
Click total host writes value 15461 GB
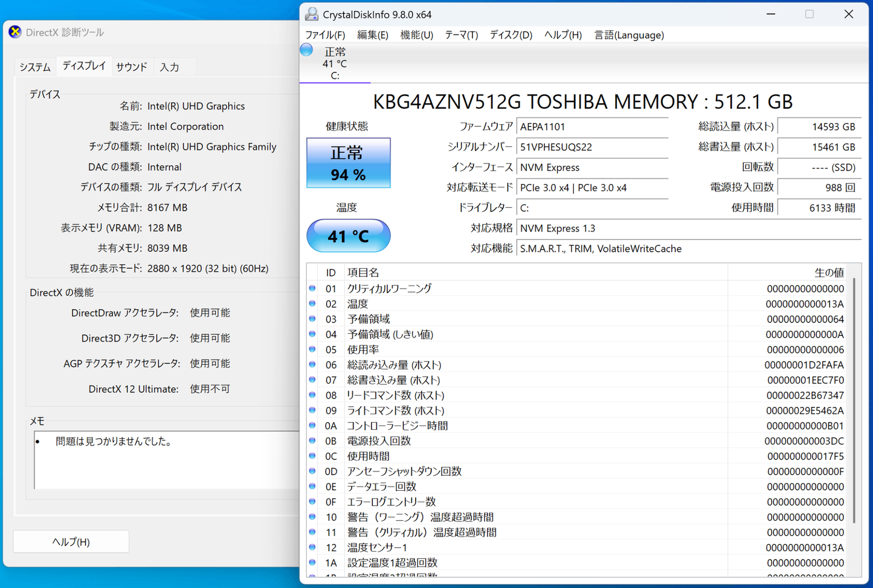(x=819, y=147)
